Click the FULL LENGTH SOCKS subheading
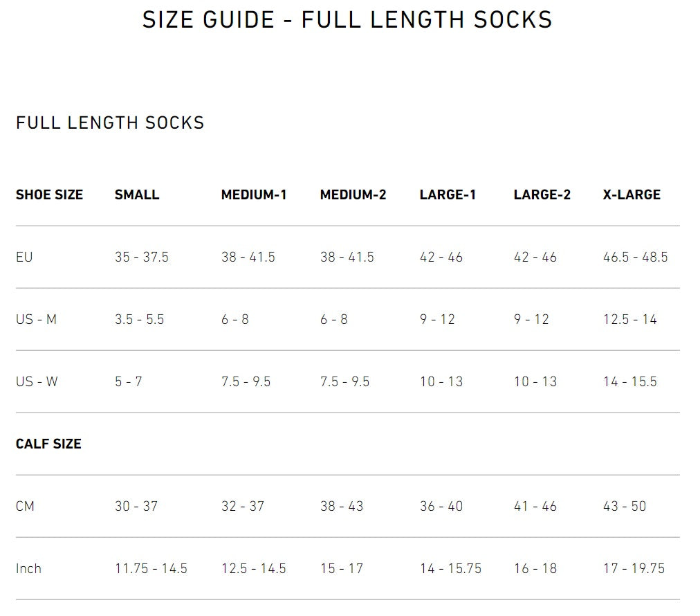The width and height of the screenshot is (700, 616). 110,123
